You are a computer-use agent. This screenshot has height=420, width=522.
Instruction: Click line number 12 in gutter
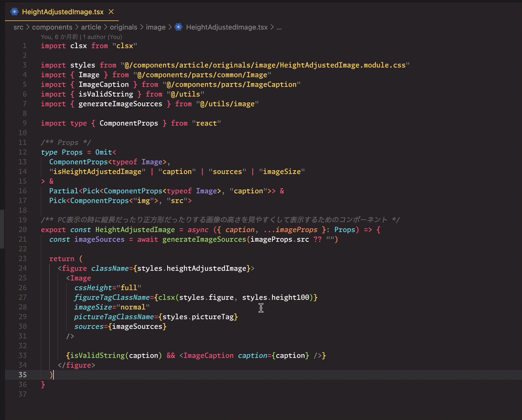(x=23, y=152)
